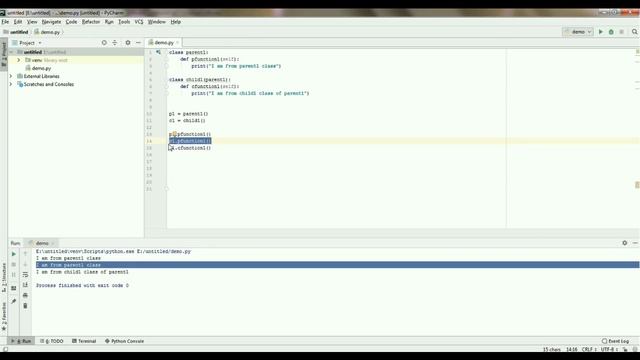The image size is (640, 360).
Task: Click the restore layout icon in Run panel
Action: coord(13,288)
